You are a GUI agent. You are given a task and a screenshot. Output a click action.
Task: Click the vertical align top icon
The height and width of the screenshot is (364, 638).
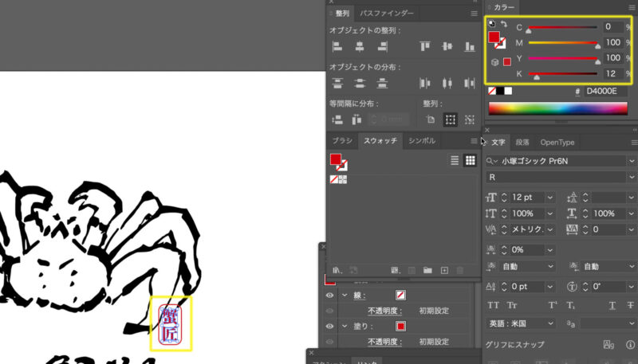pos(425,46)
